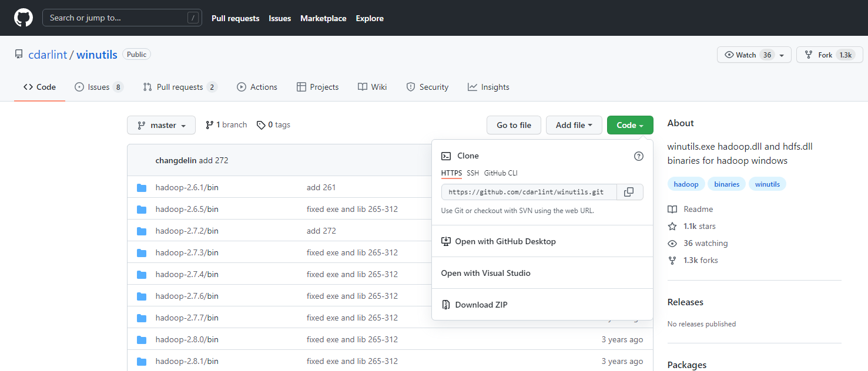Screen dimensions: 868x371
Task: Open the add 272 commit message
Action: 213,160
